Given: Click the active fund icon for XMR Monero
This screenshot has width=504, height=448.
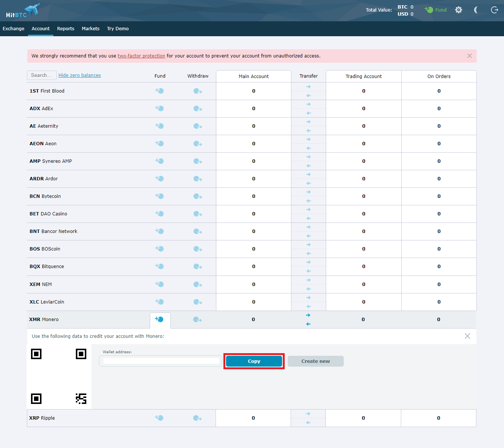Looking at the screenshot, I should pyautogui.click(x=159, y=319).
